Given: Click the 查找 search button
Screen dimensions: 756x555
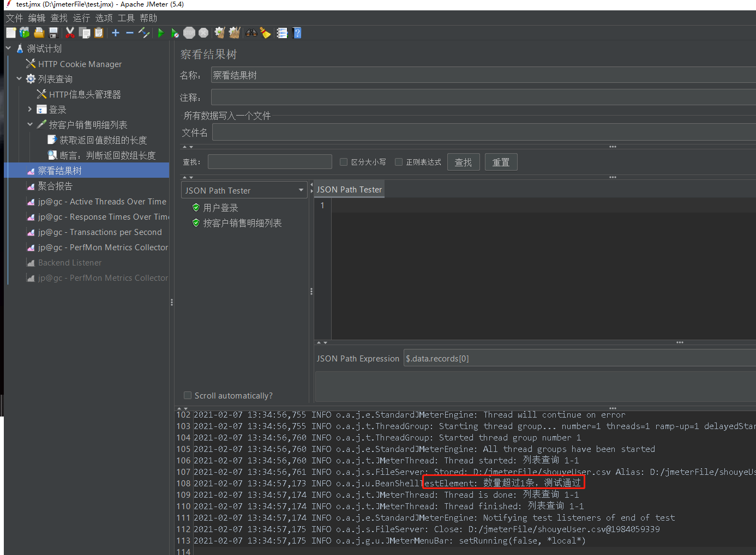Looking at the screenshot, I should coord(464,162).
